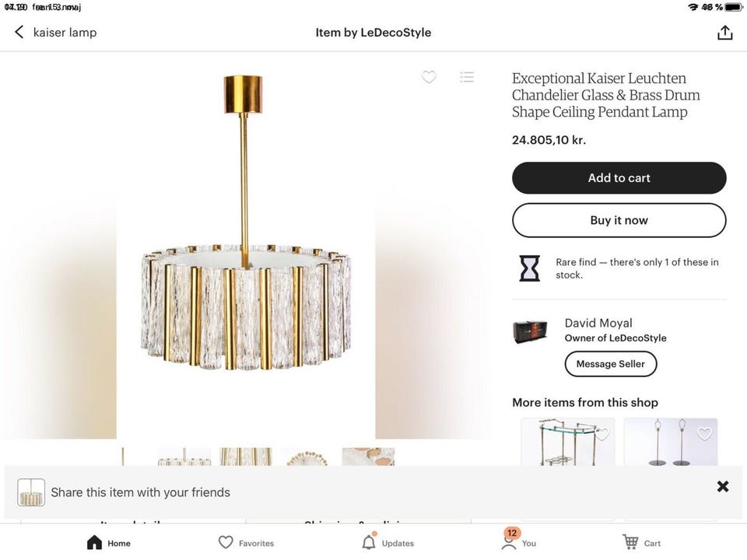Tap the Share this item thumbnail icon

(x=31, y=492)
